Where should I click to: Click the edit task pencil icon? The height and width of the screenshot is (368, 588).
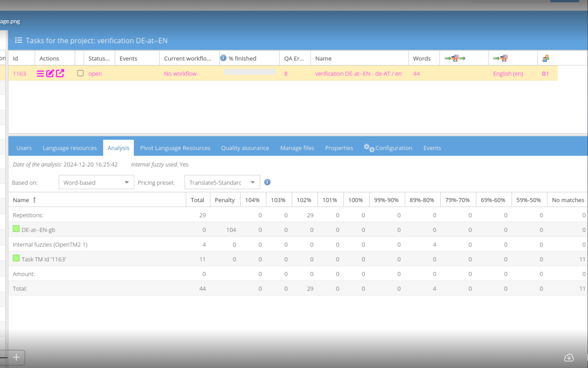coord(50,73)
